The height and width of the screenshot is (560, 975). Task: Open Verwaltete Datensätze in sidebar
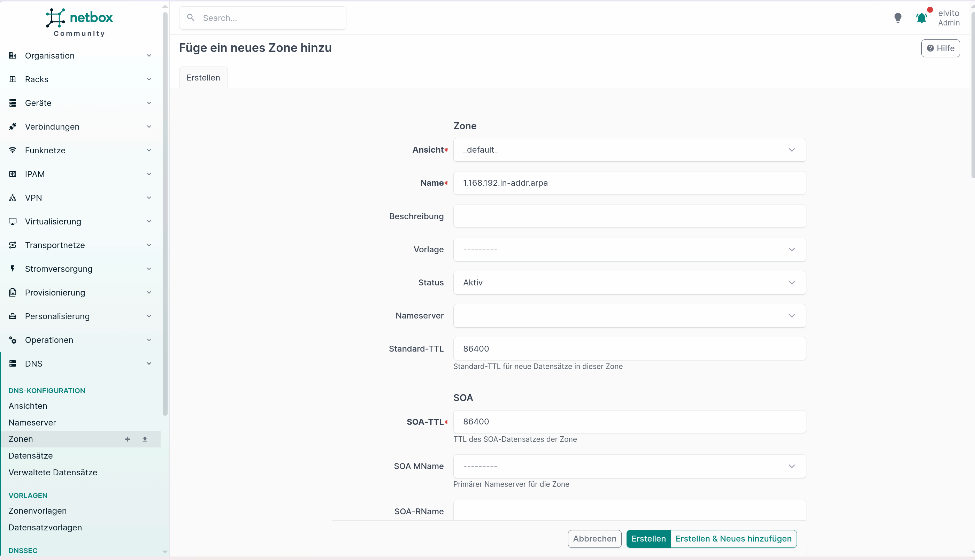click(x=53, y=473)
